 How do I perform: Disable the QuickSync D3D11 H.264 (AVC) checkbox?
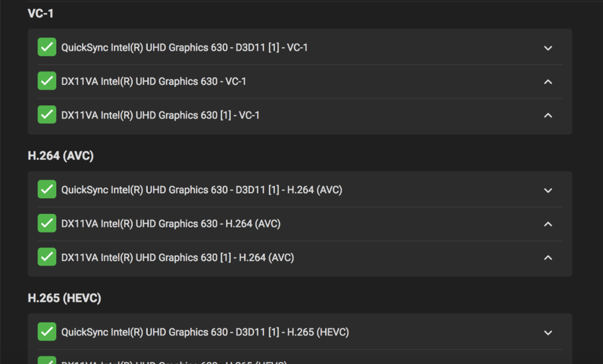(x=47, y=189)
